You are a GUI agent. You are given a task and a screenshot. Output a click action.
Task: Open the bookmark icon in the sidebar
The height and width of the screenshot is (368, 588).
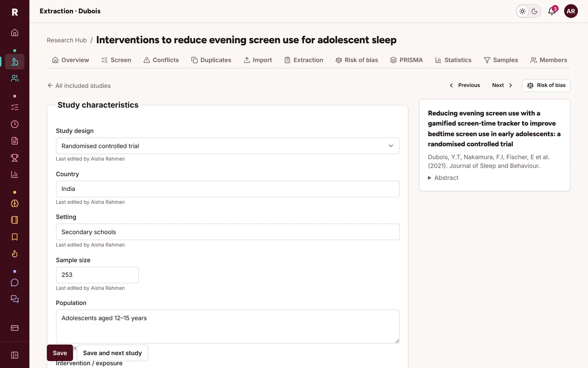(15, 237)
